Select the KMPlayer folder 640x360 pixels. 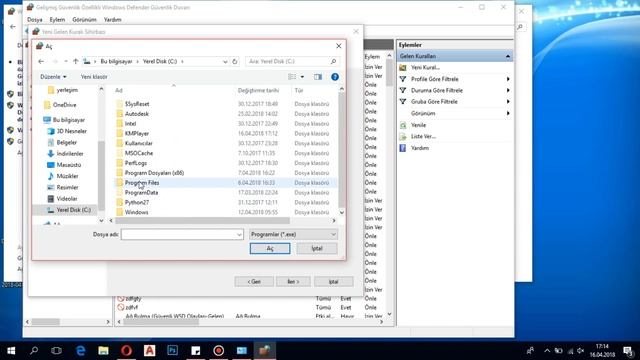(137, 133)
